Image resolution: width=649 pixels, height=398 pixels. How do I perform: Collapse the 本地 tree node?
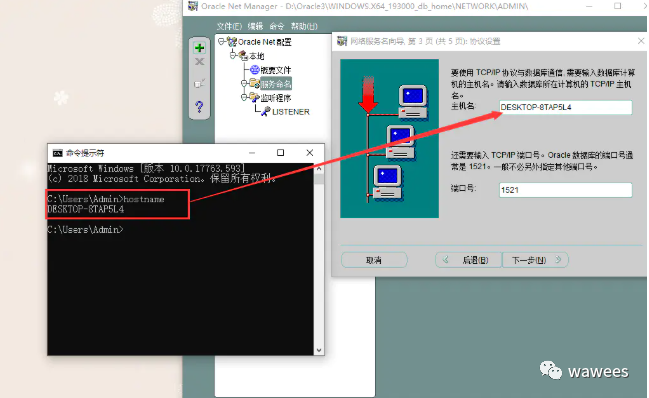pyautogui.click(x=233, y=55)
